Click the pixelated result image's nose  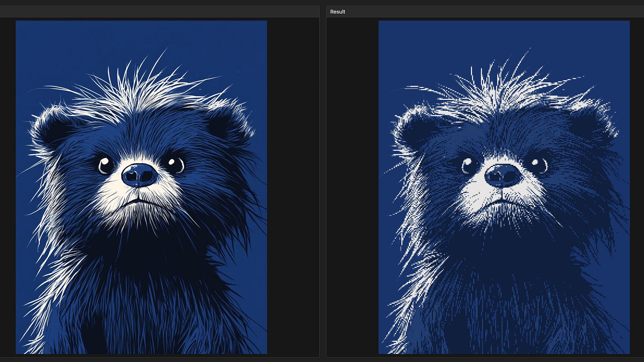(503, 175)
